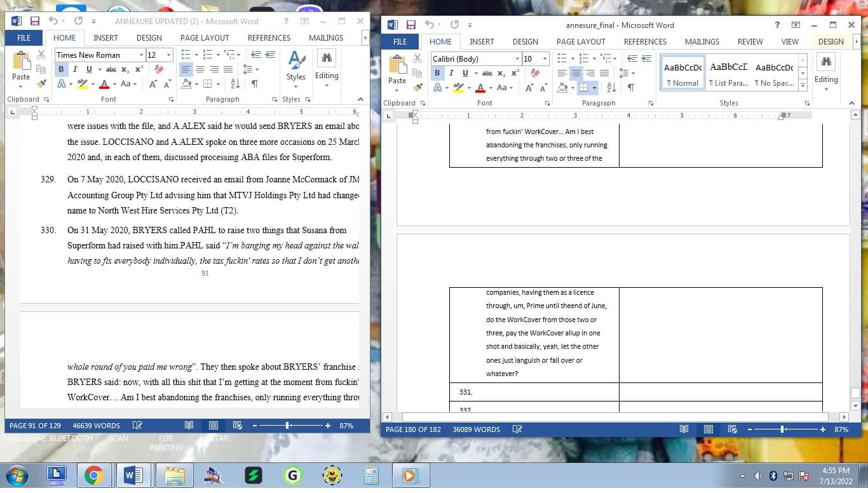The height and width of the screenshot is (493, 868).
Task: Decrease indent in annexure_final window
Action: [x=632, y=58]
